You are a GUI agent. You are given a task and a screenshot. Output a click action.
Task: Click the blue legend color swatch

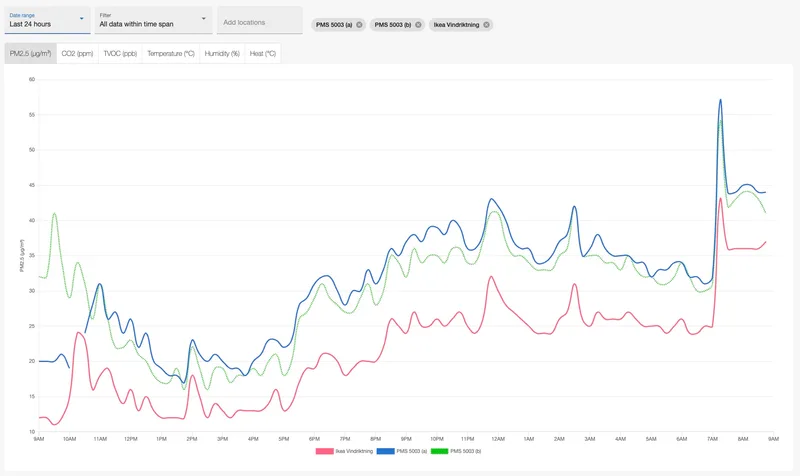[x=386, y=452]
